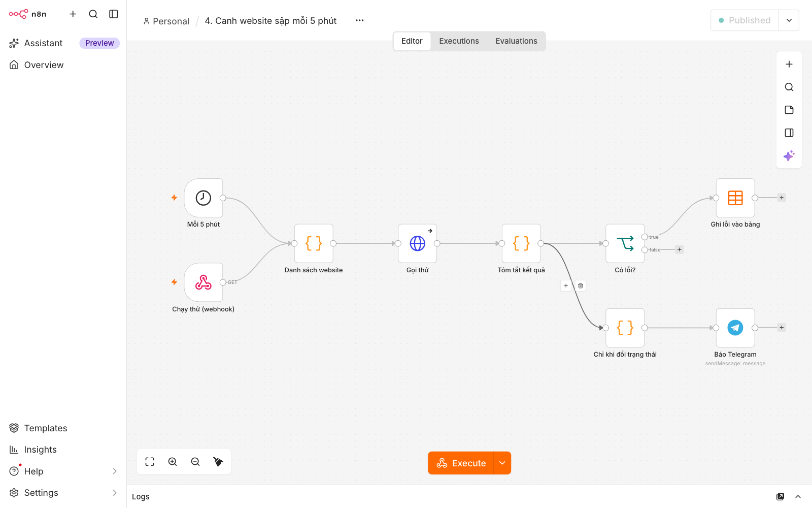Image resolution: width=812 pixels, height=508 pixels.
Task: Create new item with top-left plus icon
Action: coord(73,14)
